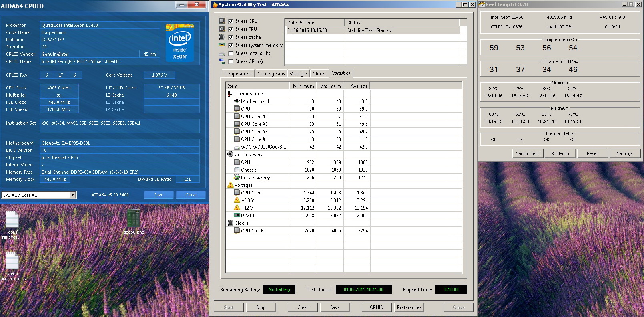This screenshot has width=644, height=317.
Task: Click the Motherboard icon in Temperatures group
Action: [x=237, y=101]
